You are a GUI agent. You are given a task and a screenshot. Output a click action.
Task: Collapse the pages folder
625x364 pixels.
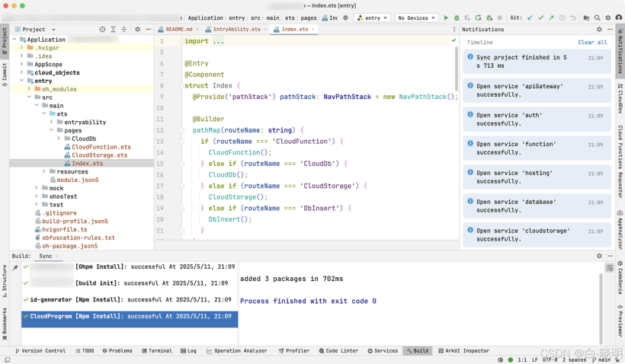[51, 130]
